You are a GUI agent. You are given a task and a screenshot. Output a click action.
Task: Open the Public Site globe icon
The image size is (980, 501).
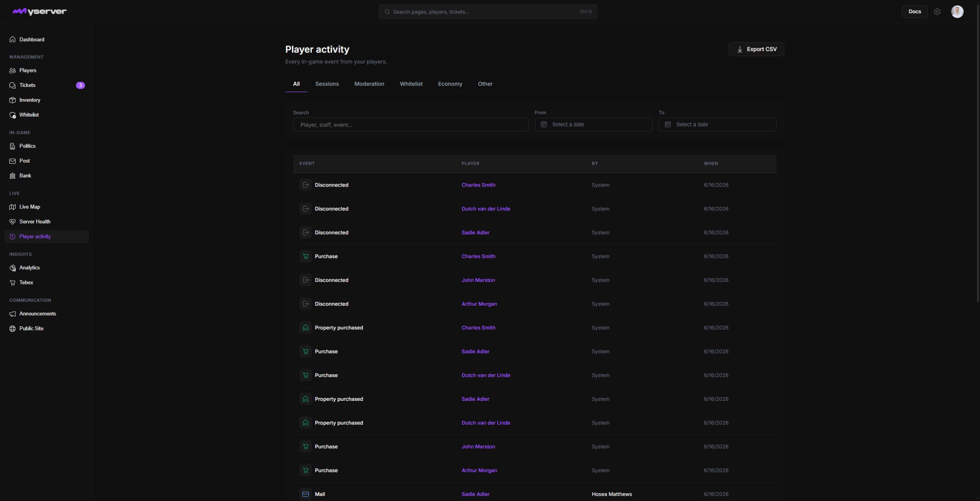click(13, 329)
